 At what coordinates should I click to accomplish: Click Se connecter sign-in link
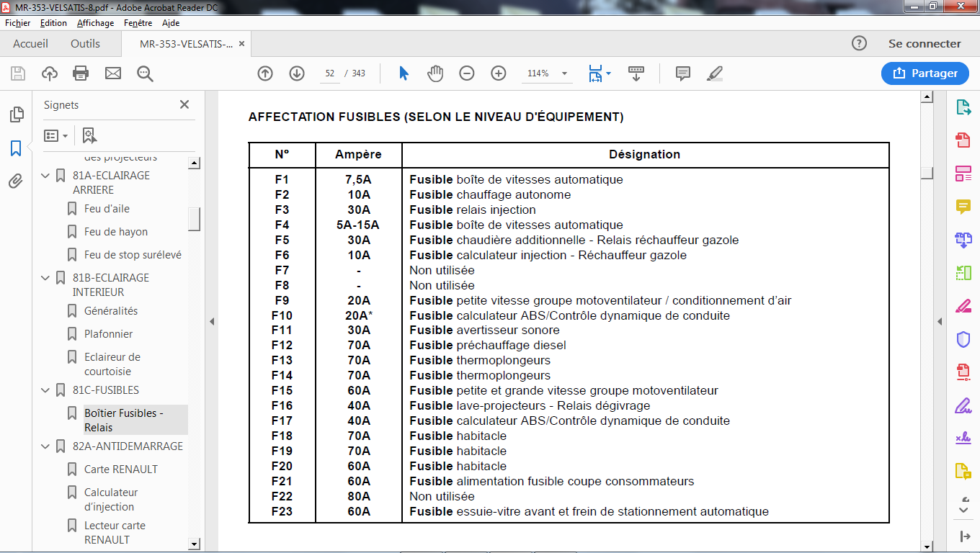pos(925,44)
